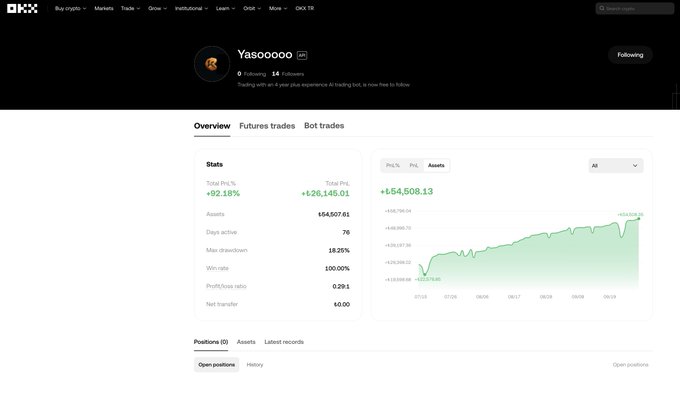Switch to the Overview tab

pos(212,126)
